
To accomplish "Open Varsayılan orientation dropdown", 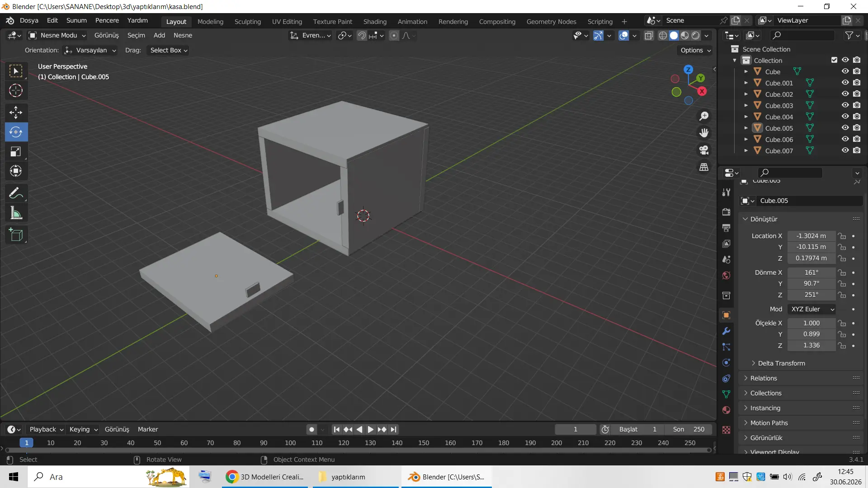I will coord(90,50).
